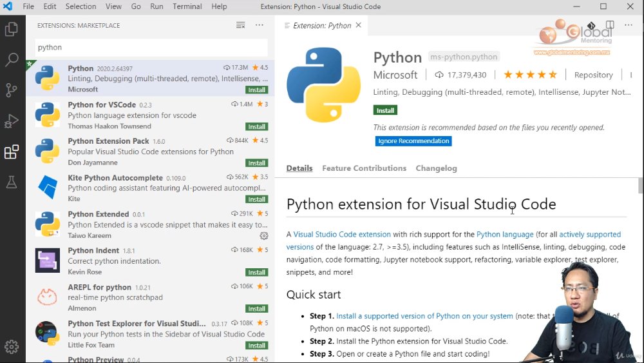Click the AREPL for python cat icon
The height and width of the screenshot is (363, 644).
click(x=48, y=297)
